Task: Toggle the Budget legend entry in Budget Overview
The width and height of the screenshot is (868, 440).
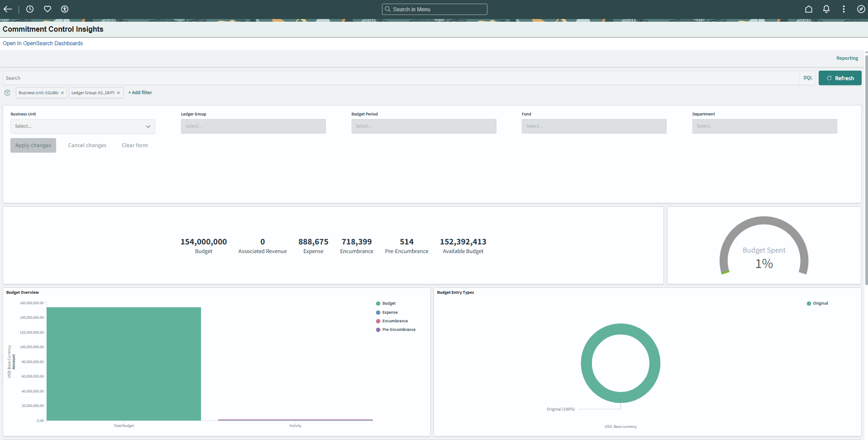Action: click(387, 303)
